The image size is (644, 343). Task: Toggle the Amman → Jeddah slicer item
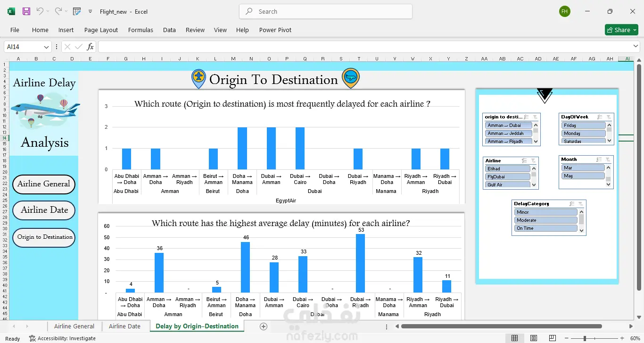click(x=509, y=134)
